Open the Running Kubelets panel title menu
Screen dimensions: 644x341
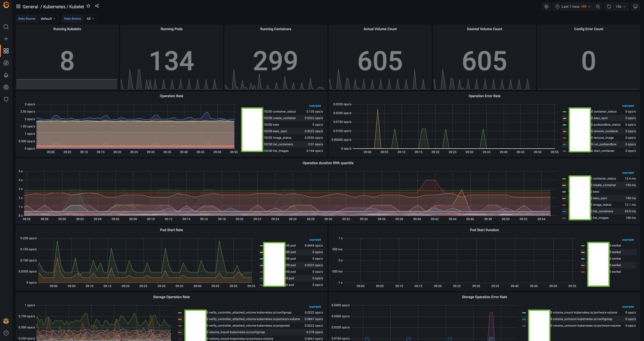pyautogui.click(x=67, y=29)
